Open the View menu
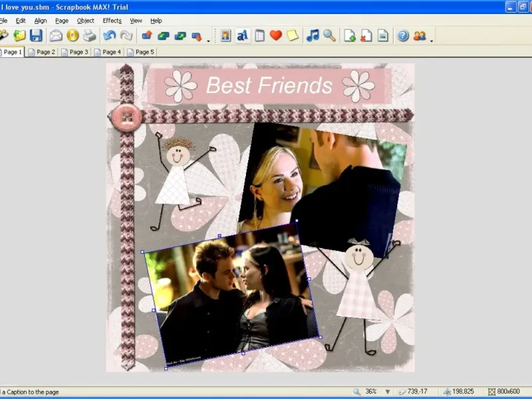The height and width of the screenshot is (399, 532). click(x=136, y=21)
